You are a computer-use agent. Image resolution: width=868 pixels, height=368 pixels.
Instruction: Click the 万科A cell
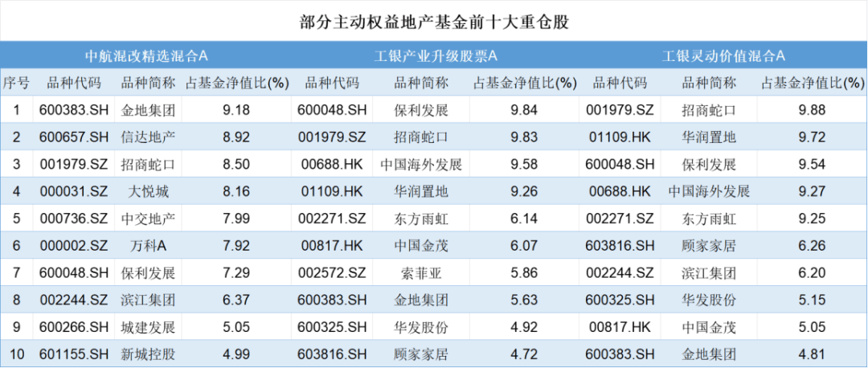click(148, 246)
